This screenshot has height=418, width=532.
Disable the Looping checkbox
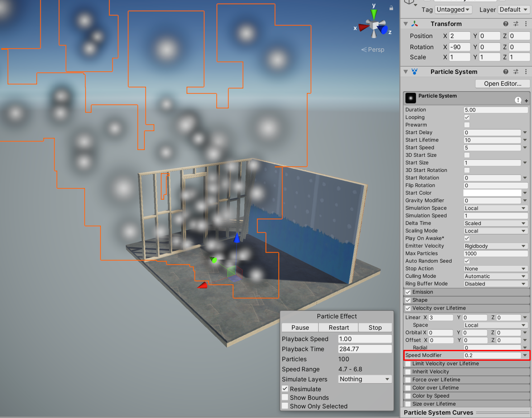(x=467, y=117)
